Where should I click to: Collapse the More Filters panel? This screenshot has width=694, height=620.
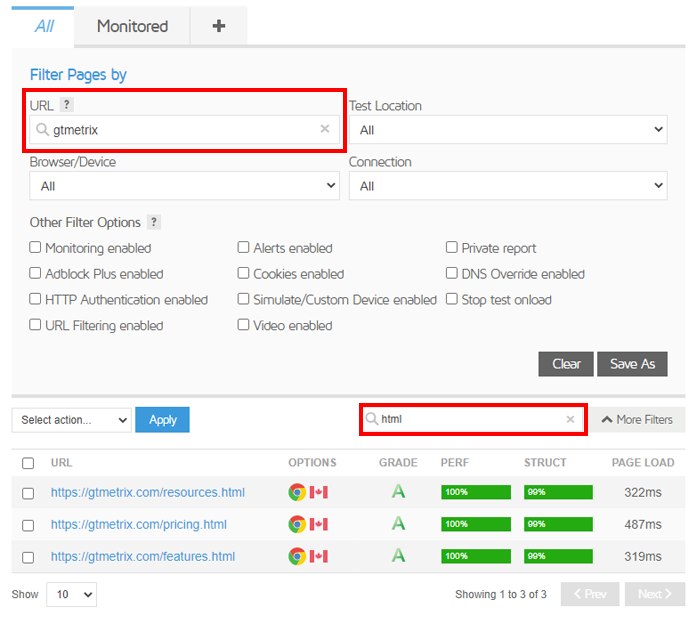tap(637, 420)
